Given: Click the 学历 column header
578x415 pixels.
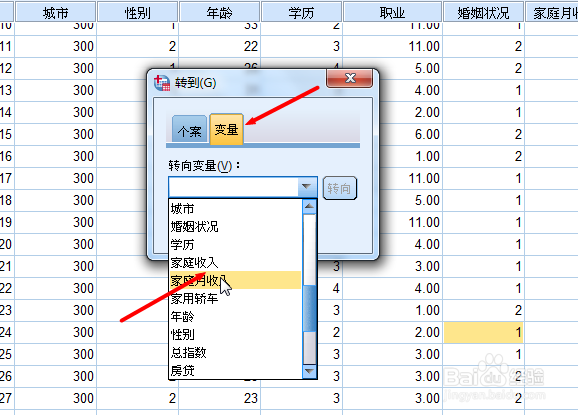Looking at the screenshot, I should (x=302, y=12).
